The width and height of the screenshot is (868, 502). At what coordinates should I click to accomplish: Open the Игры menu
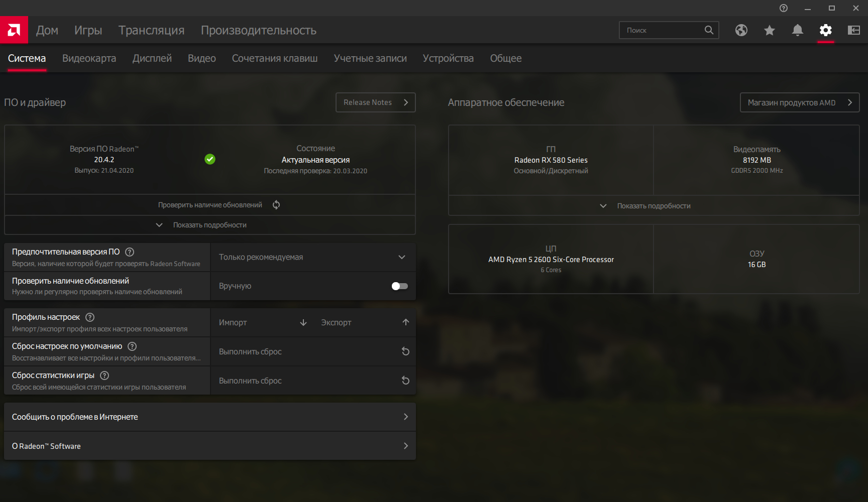pos(88,30)
